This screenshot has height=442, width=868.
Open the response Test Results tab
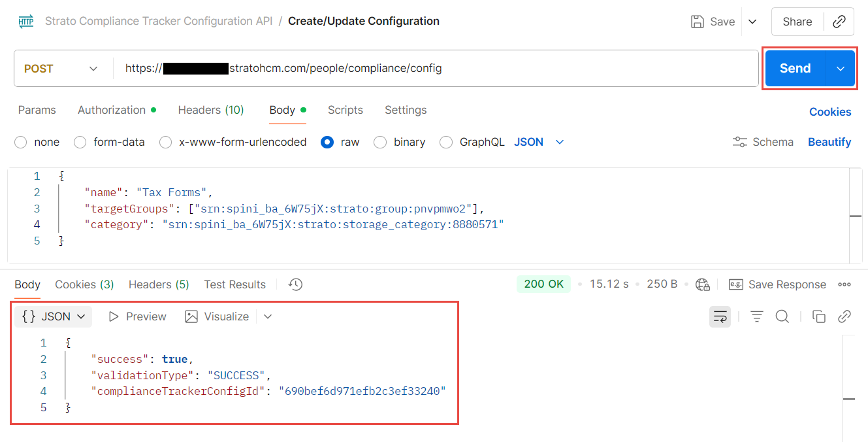[x=234, y=284]
